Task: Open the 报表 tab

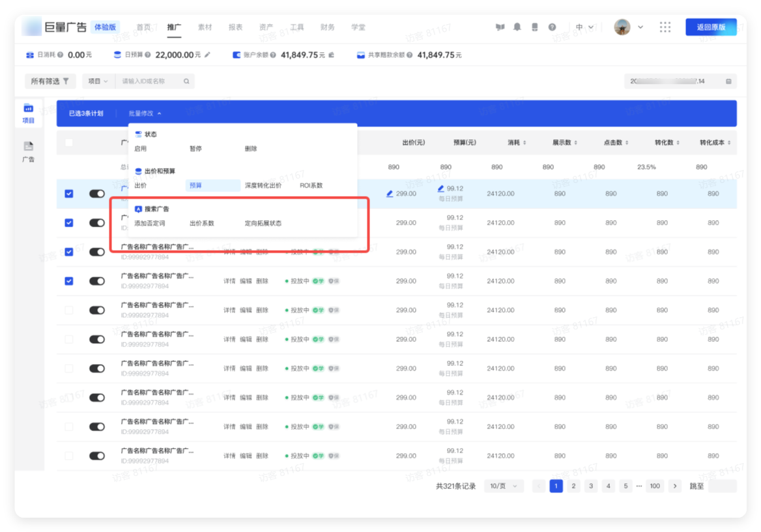Action: tap(235, 27)
